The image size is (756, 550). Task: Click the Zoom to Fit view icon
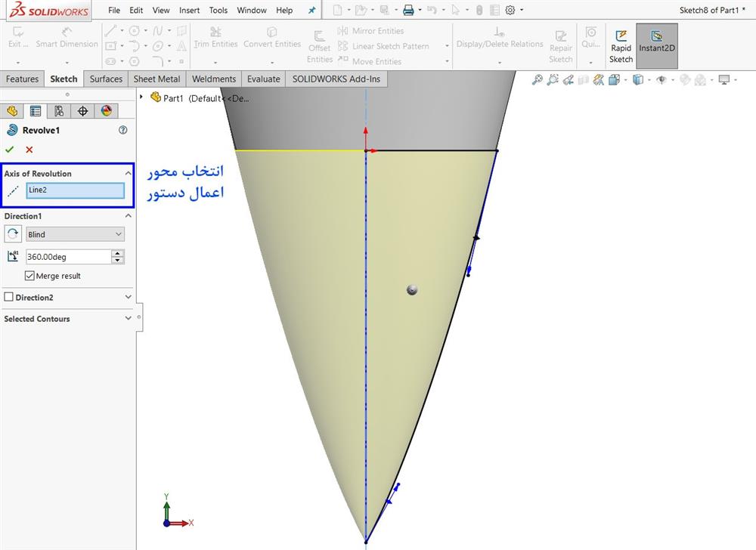538,79
